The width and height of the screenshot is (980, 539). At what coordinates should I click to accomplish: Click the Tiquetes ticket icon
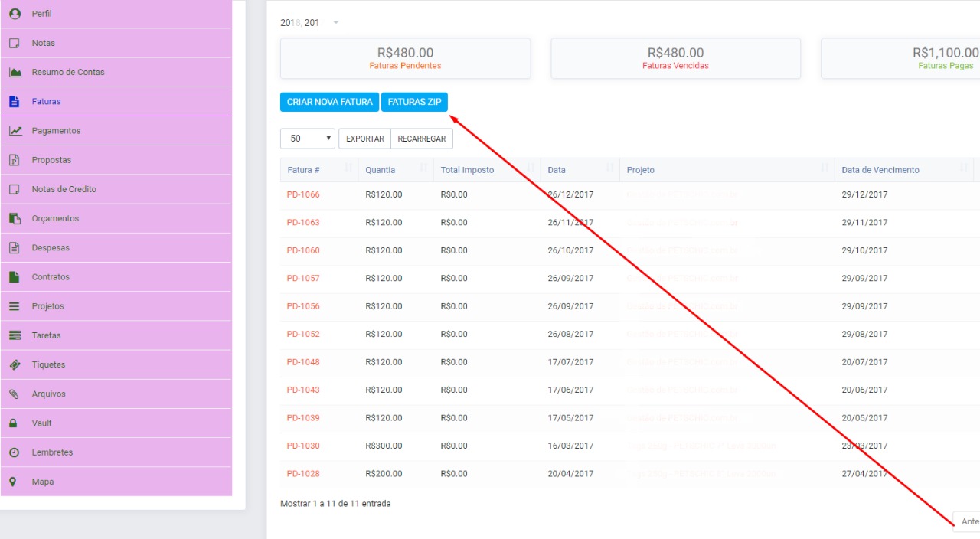click(x=15, y=364)
